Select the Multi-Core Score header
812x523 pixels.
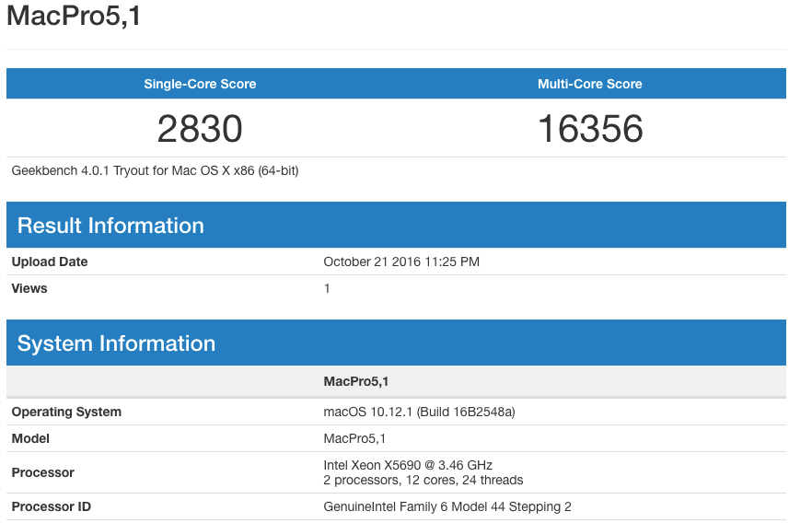(590, 84)
